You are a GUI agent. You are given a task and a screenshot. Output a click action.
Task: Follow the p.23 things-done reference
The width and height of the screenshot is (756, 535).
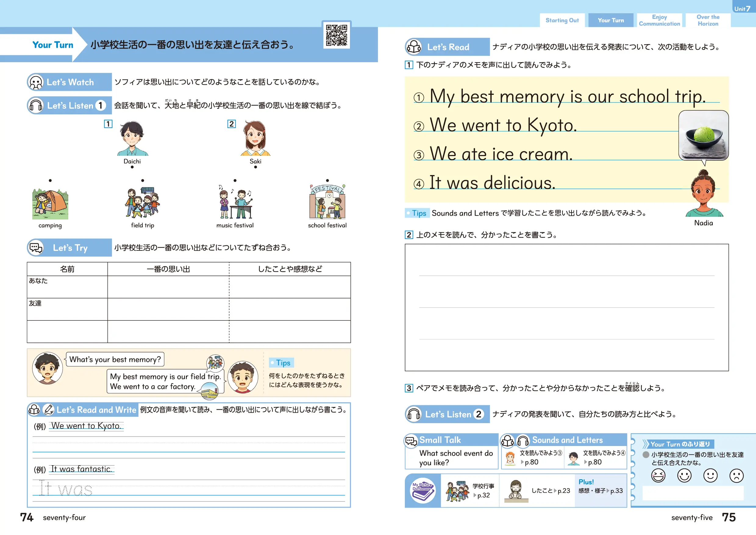(x=563, y=491)
